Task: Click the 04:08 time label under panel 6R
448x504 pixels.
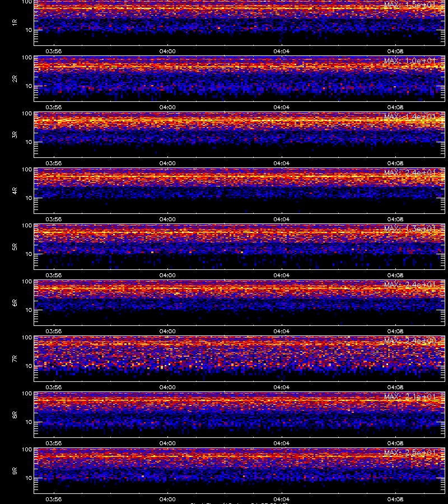Action: [395, 331]
